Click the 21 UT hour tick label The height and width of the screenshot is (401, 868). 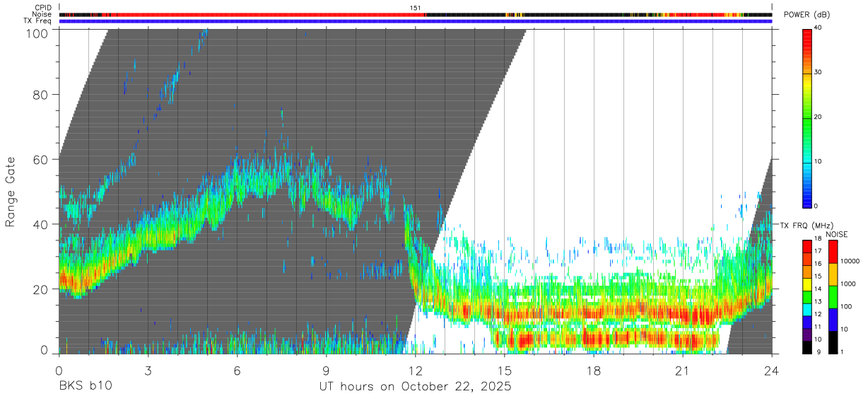tap(682, 369)
